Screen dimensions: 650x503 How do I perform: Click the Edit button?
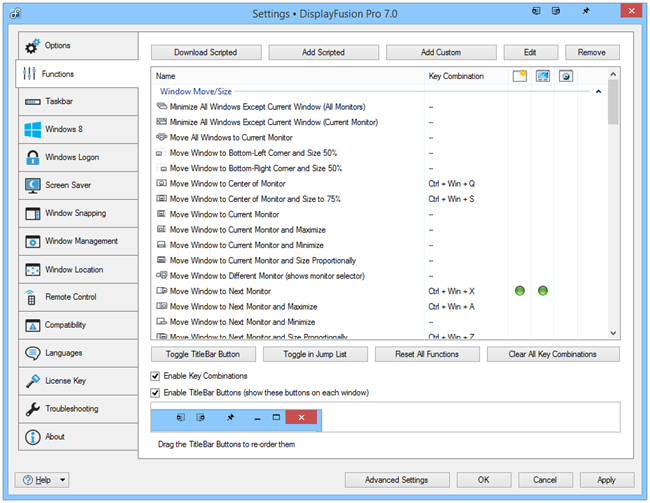pos(531,52)
